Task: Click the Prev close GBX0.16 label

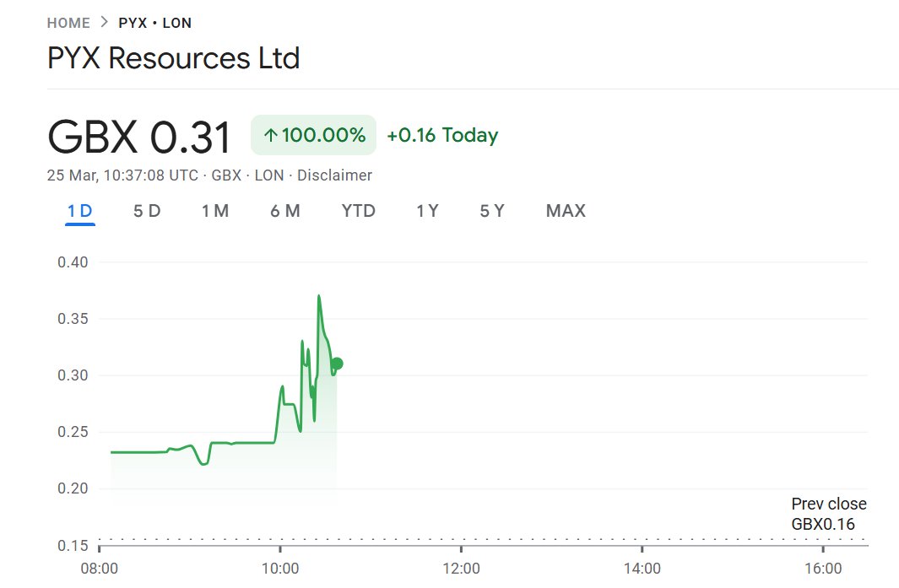Action: 828,514
